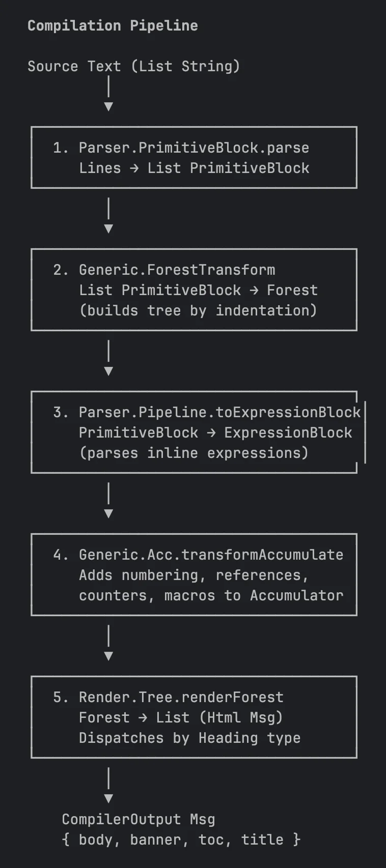Click the "(builds tree by indentation)" note
The width and height of the screenshot is (386, 868).
click(198, 310)
